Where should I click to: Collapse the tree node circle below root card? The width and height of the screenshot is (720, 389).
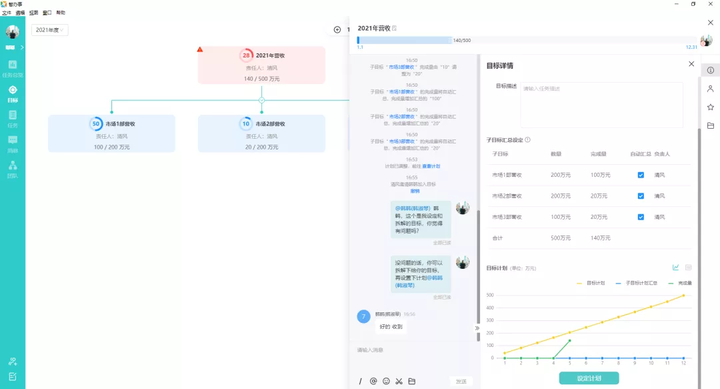[x=262, y=100]
